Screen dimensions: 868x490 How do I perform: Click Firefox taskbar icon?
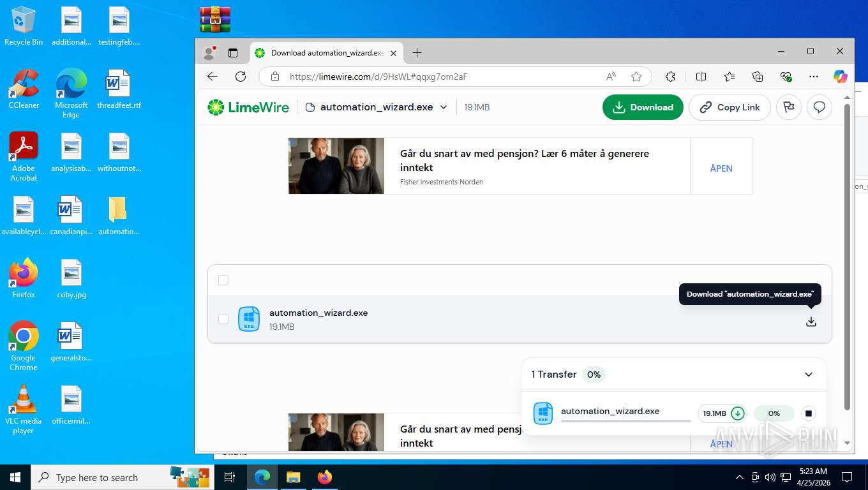coord(325,477)
